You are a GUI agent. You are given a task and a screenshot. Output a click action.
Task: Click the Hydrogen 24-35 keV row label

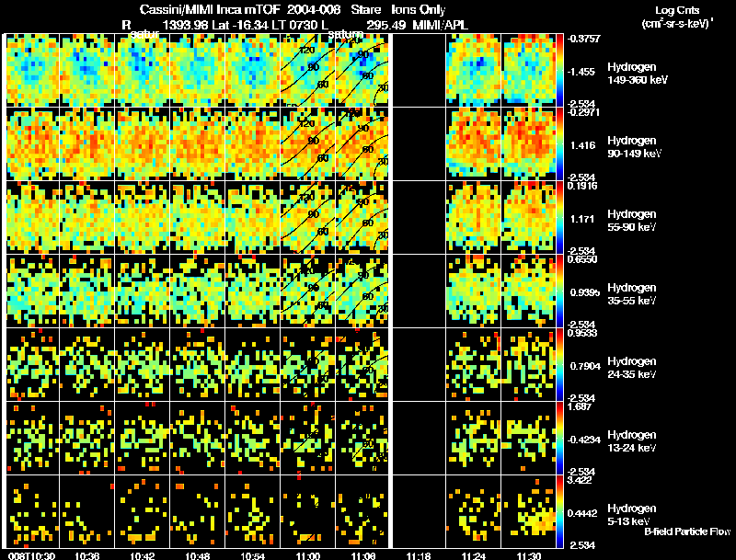click(632, 368)
